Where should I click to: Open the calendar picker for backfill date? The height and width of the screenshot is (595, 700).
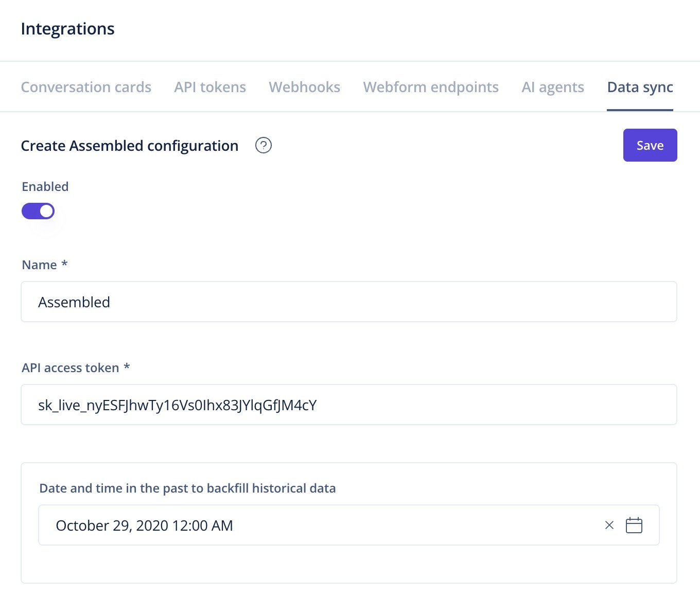[x=634, y=525]
